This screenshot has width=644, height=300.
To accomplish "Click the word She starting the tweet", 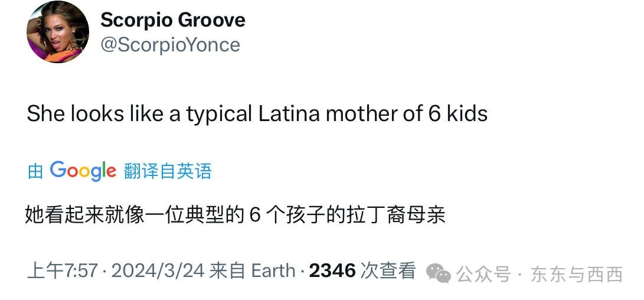I will pos(46,113).
